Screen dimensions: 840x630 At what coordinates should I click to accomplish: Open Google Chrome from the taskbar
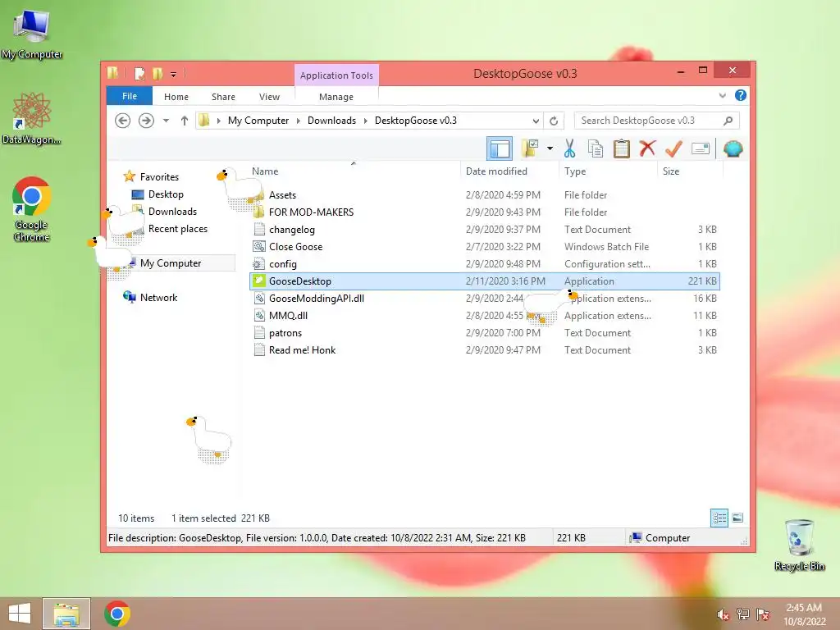tap(116, 614)
